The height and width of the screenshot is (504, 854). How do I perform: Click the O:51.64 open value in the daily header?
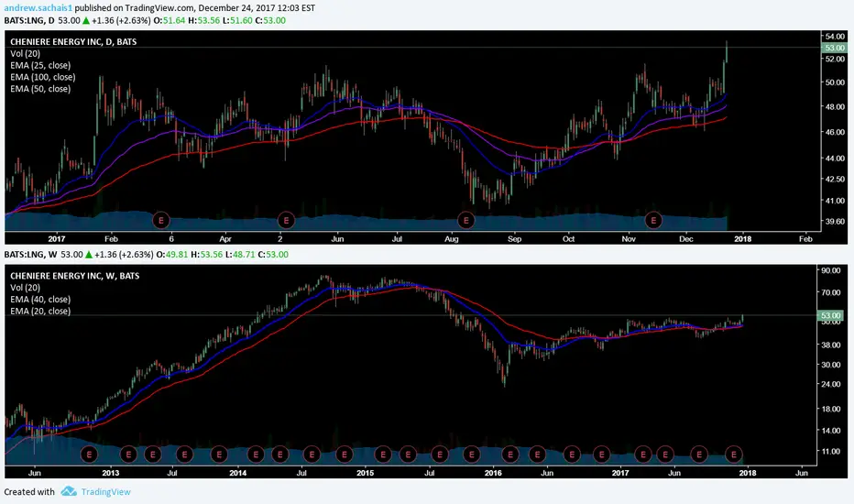coord(170,21)
